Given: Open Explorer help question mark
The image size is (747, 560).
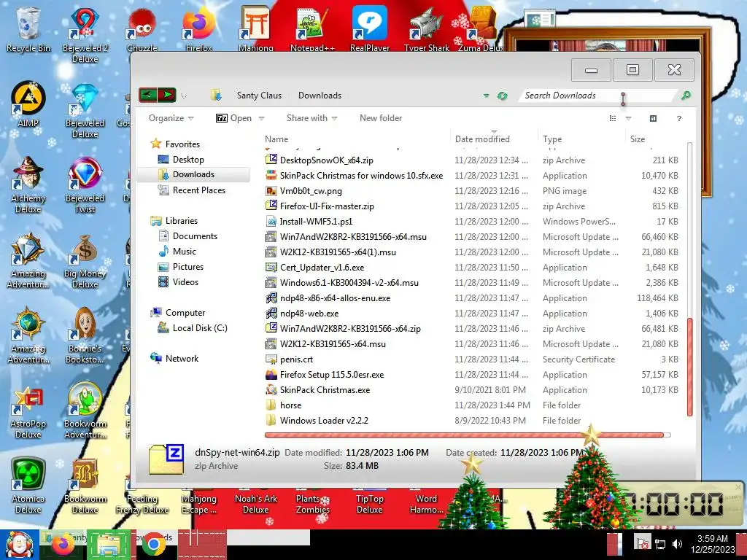Looking at the screenshot, I should pos(679,119).
